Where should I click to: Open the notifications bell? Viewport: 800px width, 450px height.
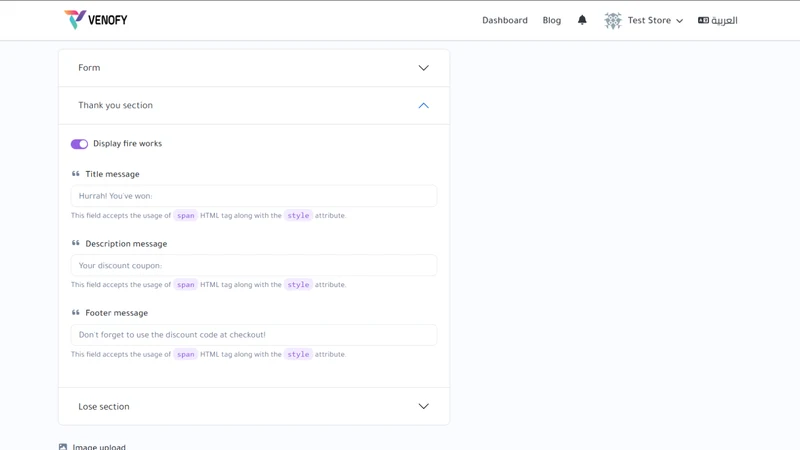[x=582, y=20]
